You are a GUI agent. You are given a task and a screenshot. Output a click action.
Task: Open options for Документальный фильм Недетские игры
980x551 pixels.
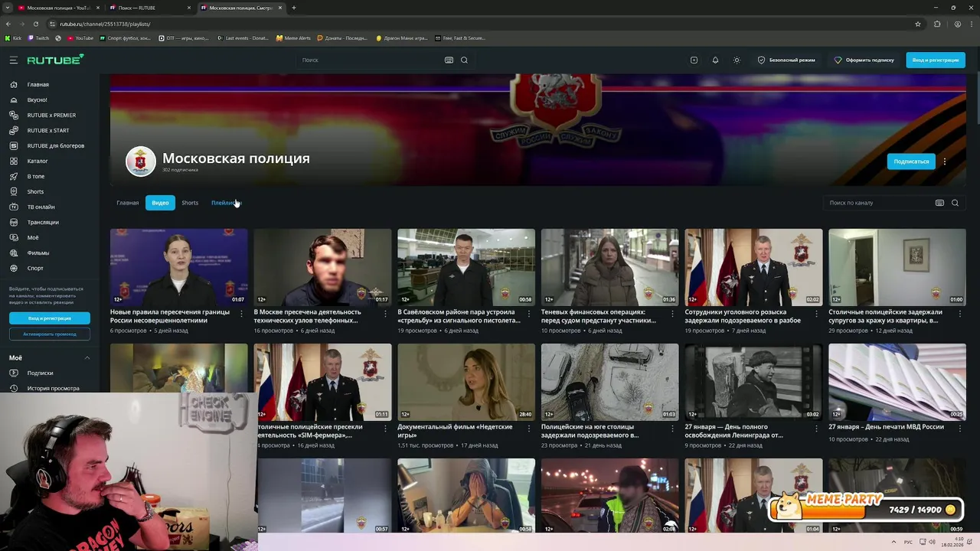pos(529,428)
